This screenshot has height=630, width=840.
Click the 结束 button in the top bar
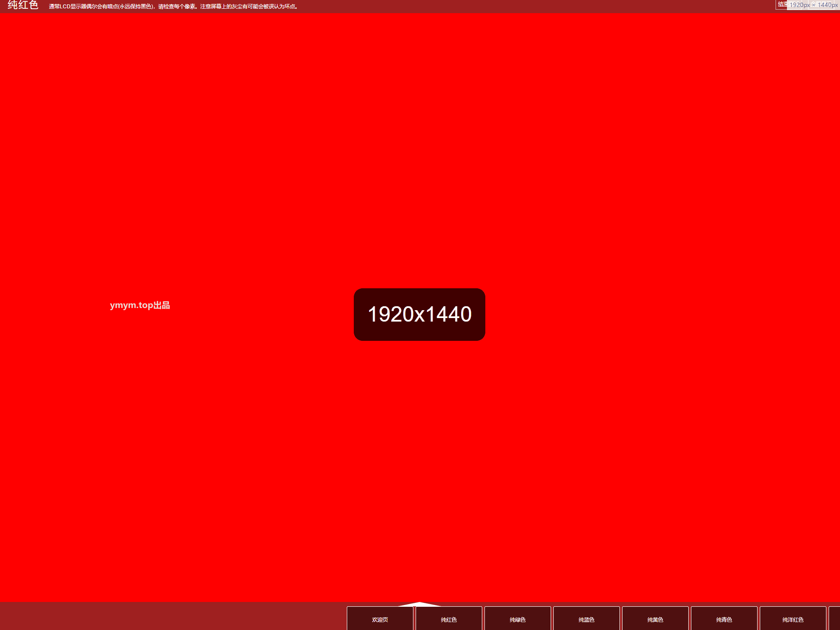point(782,4)
